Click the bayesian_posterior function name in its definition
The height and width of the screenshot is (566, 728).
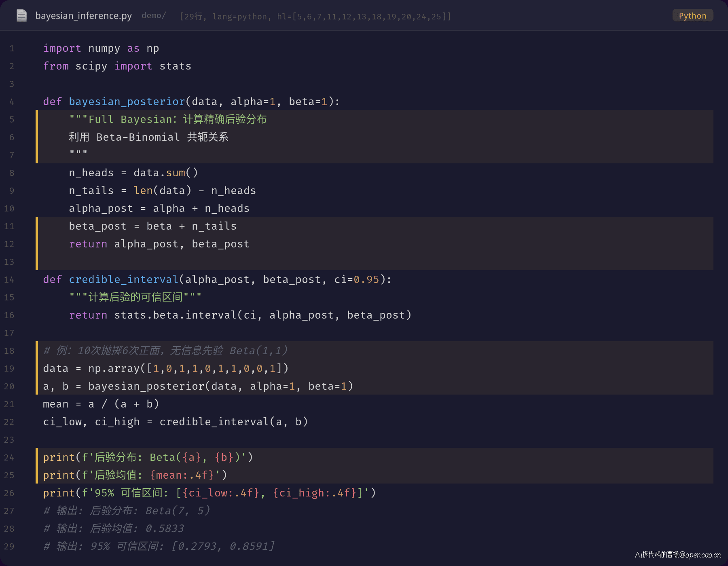coord(127,102)
